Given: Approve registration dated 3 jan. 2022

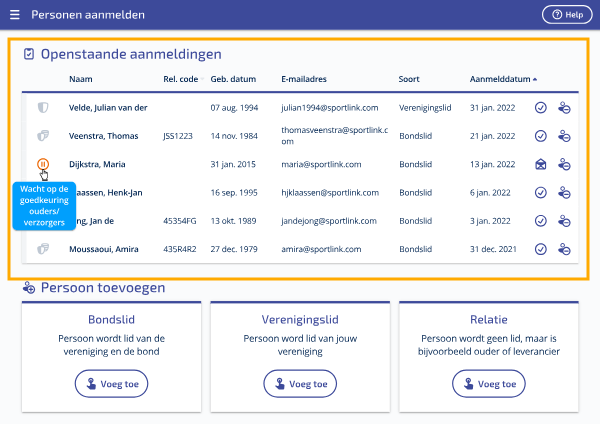Looking at the screenshot, I should [540, 221].
